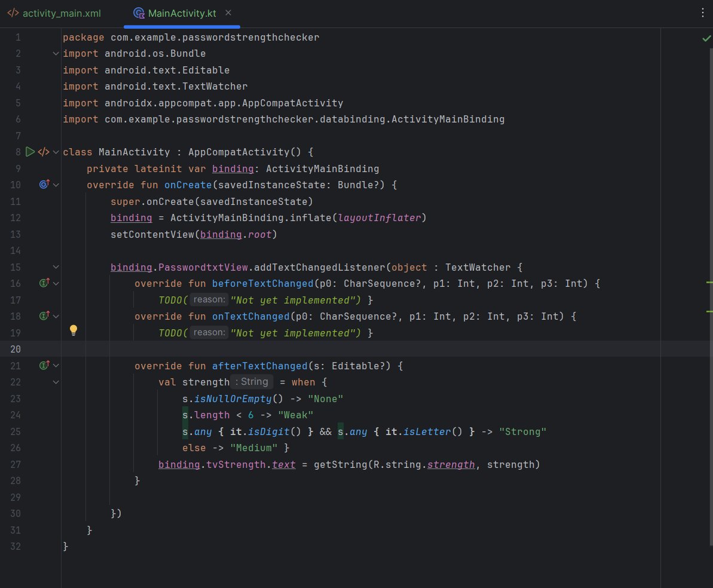Click the implements gutter icon for afterTextChanged

point(44,365)
